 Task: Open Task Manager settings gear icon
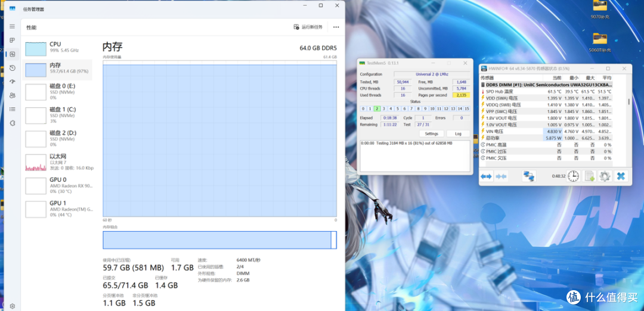13,306
